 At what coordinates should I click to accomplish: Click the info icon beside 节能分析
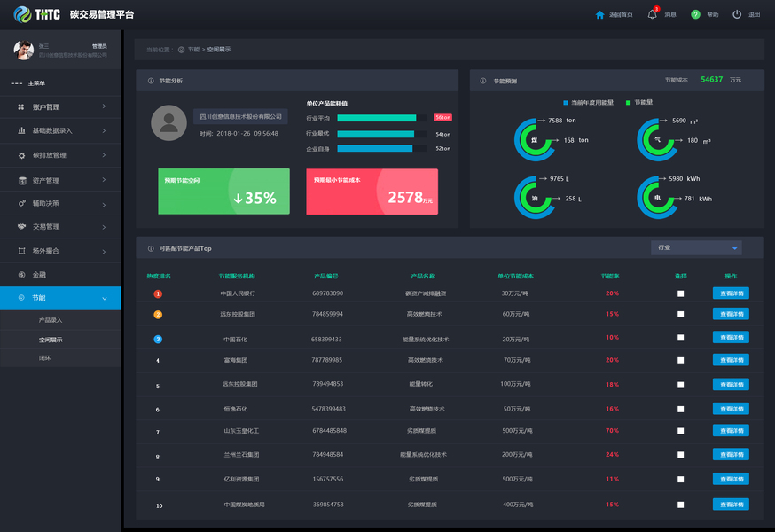(151, 81)
